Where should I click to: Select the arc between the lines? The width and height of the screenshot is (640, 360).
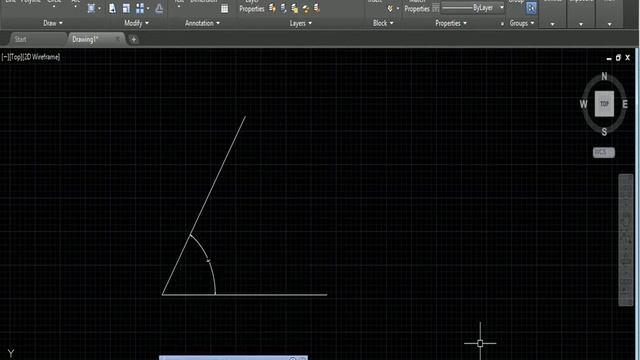[x=209, y=261]
